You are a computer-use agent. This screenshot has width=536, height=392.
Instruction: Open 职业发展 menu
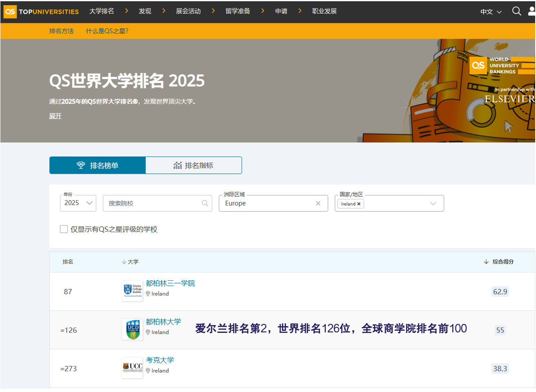[x=325, y=11]
